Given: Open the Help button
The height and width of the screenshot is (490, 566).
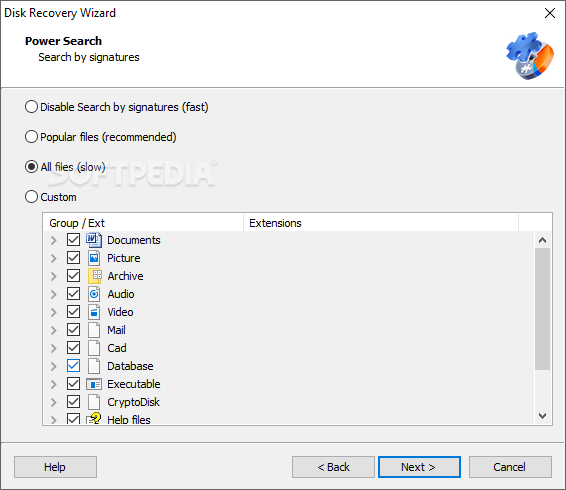Looking at the screenshot, I should (x=55, y=467).
